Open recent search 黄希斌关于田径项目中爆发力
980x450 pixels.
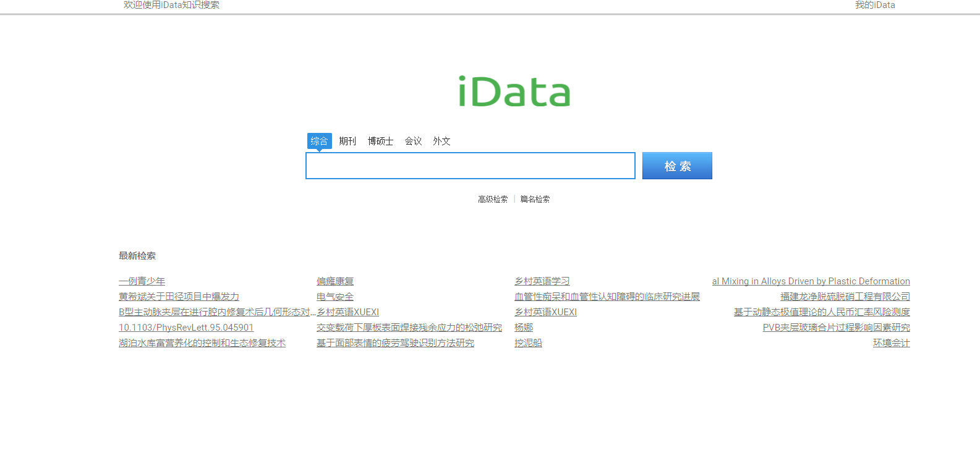(179, 297)
